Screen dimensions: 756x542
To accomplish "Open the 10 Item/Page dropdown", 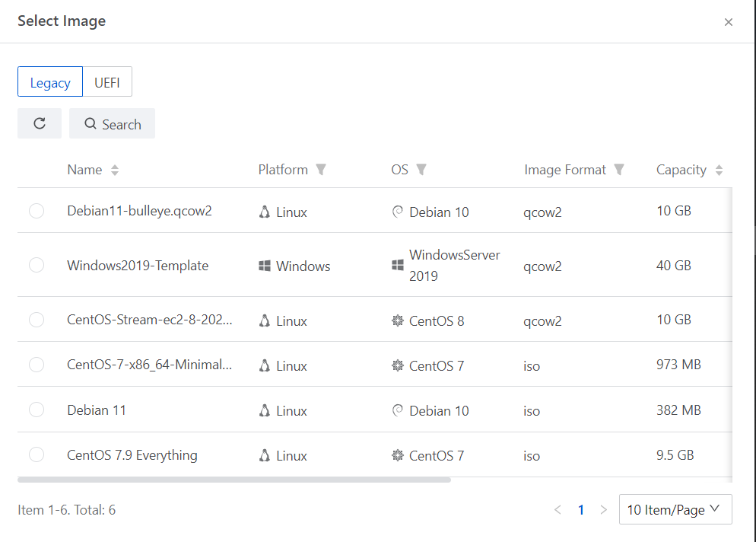I will coord(675,510).
